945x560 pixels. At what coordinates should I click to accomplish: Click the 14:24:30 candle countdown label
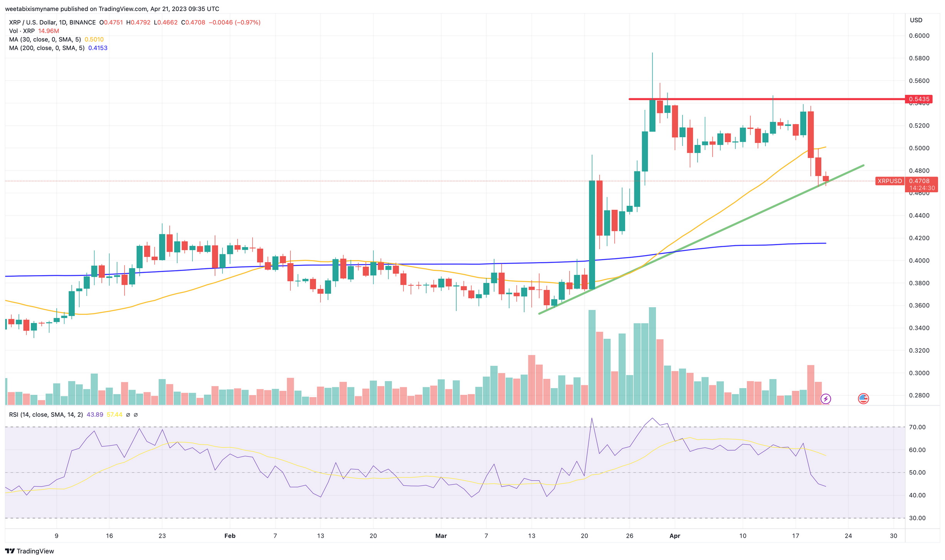921,188
